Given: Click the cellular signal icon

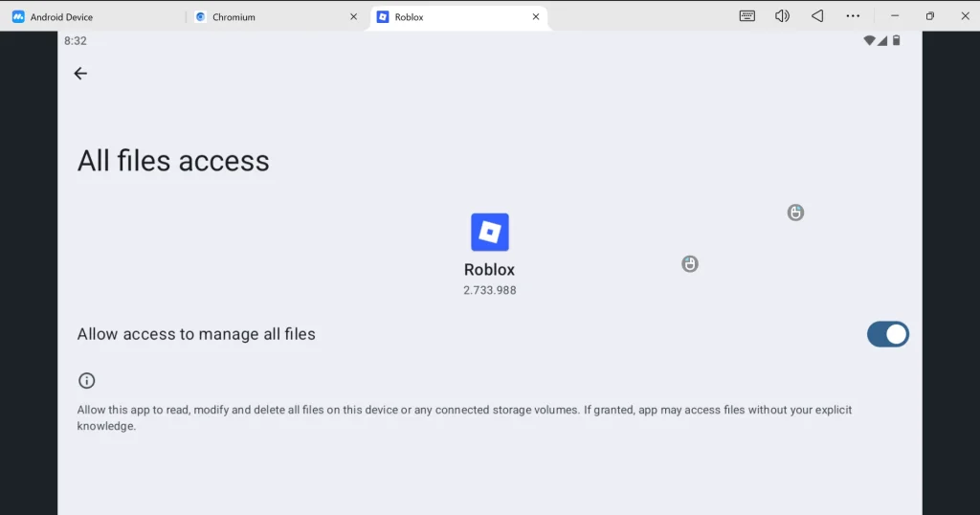Looking at the screenshot, I should click(x=881, y=40).
